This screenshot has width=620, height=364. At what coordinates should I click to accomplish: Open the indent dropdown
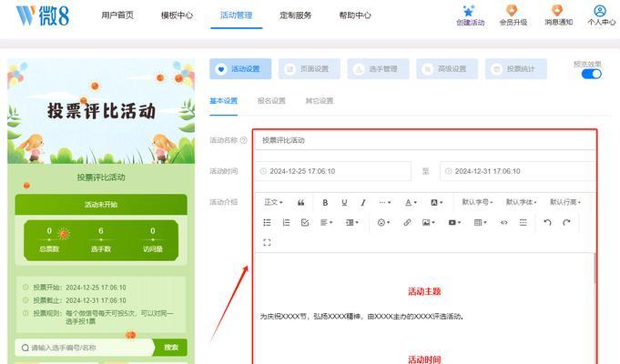[x=352, y=223]
